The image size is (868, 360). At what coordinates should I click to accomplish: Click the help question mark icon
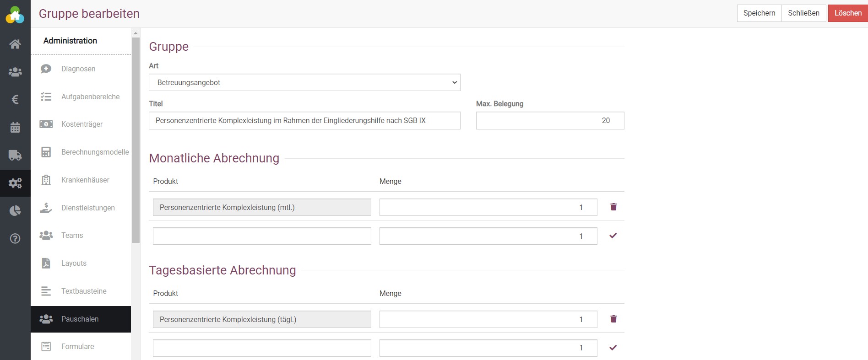(15, 238)
